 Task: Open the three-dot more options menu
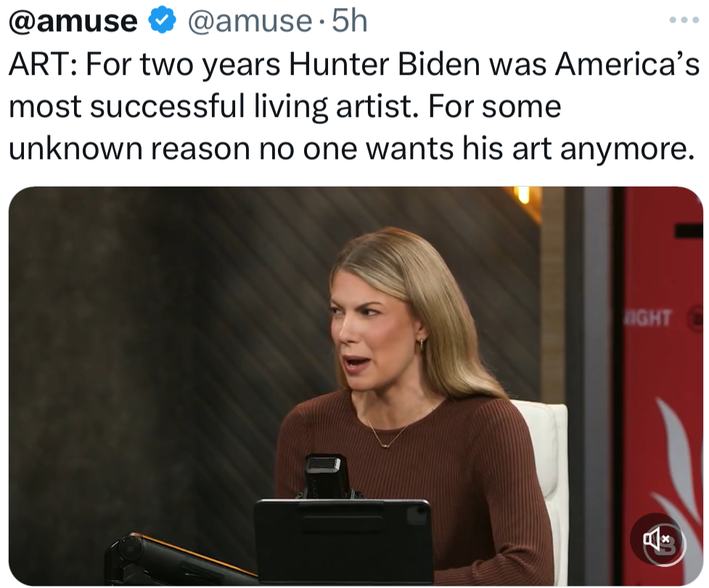click(682, 21)
